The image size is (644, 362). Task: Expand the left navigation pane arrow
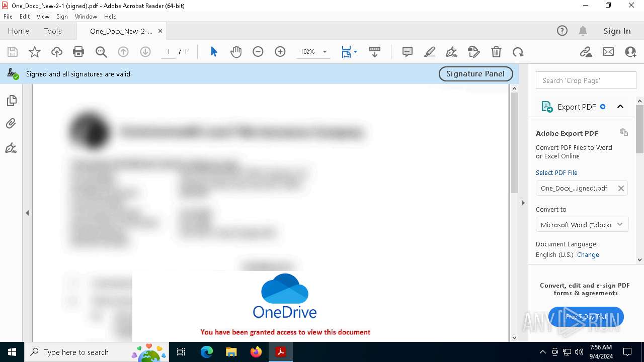point(27,213)
